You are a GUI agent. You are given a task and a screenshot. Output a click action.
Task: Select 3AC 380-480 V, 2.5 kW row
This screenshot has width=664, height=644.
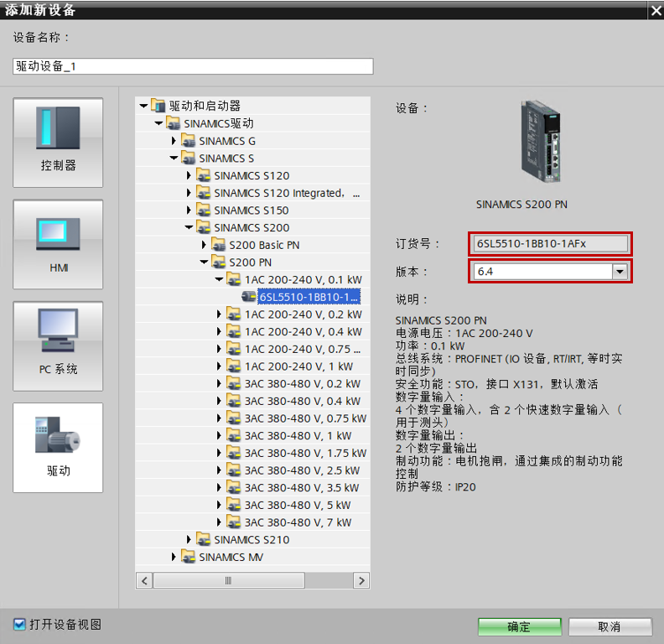pos(252,470)
